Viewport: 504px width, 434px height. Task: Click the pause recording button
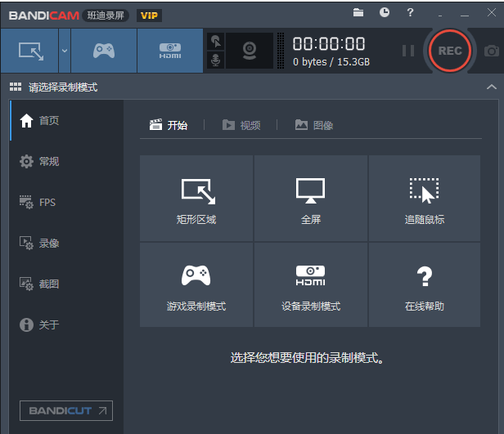tap(408, 51)
